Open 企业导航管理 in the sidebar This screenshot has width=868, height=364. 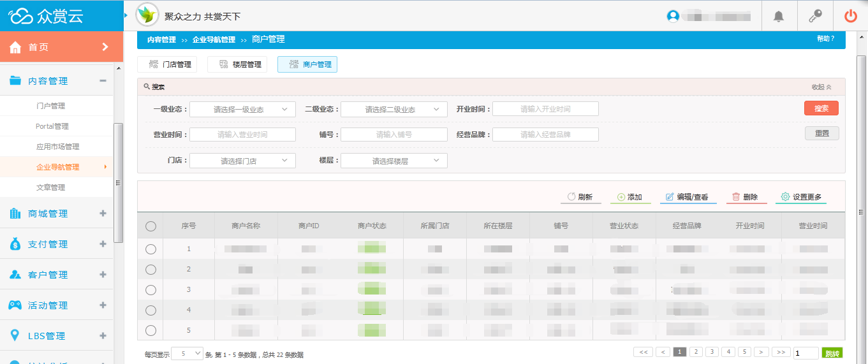[58, 167]
